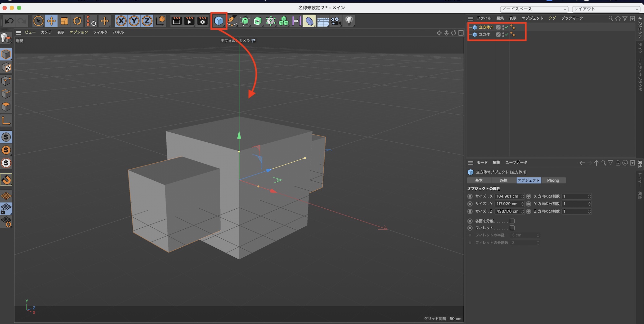This screenshot has height=324, width=644.
Task: Add a light object via lightbulb icon
Action: tap(349, 21)
